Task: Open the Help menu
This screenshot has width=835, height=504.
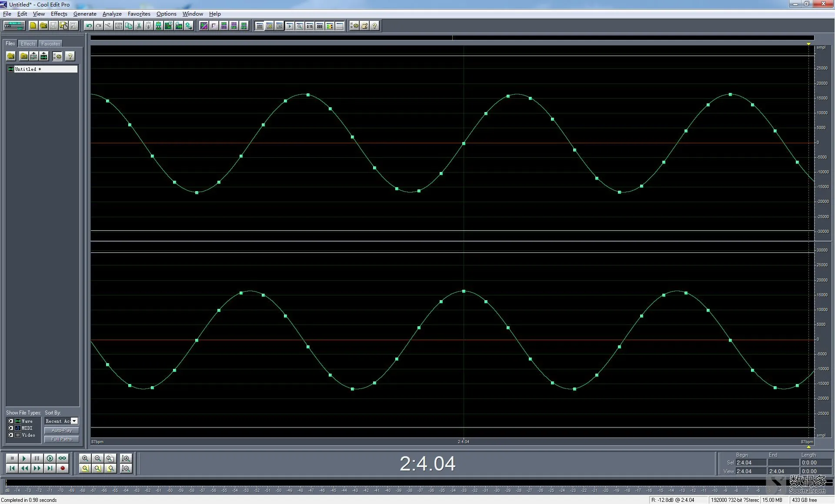Action: (x=215, y=14)
